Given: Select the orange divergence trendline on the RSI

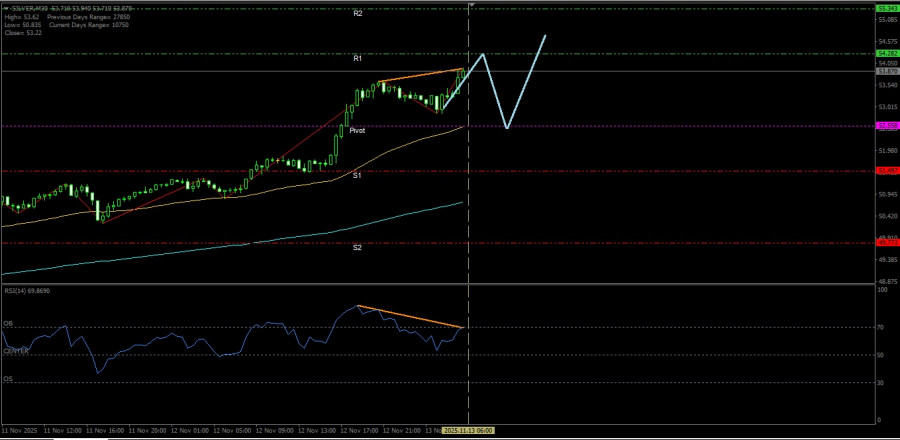Looking at the screenshot, I should click(x=410, y=316).
